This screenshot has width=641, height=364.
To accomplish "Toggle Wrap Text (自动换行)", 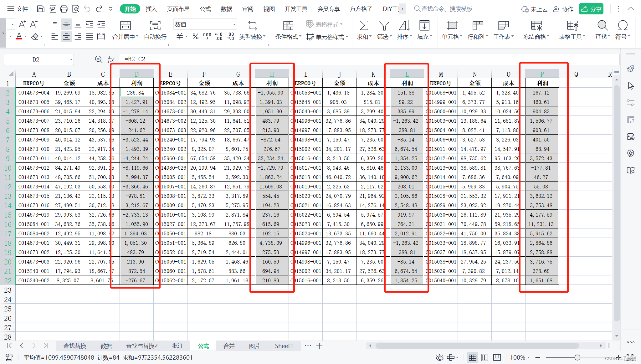I will pos(155,26).
